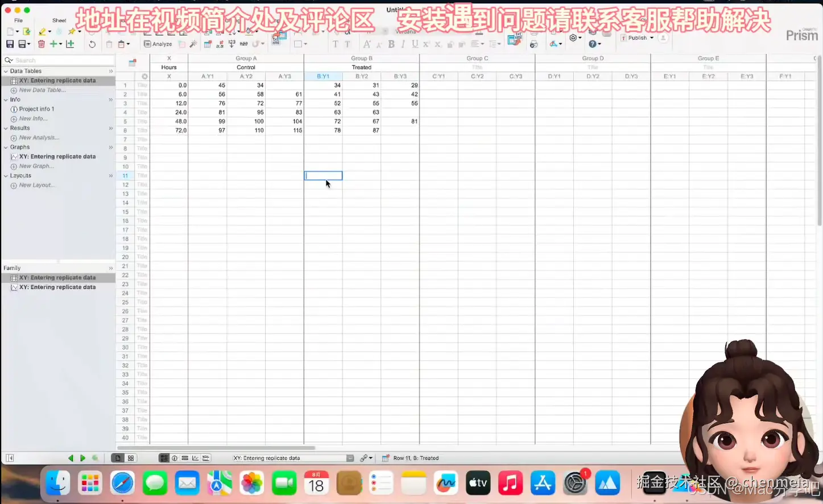Click the green plus New sheet icon

pyautogui.click(x=53, y=44)
